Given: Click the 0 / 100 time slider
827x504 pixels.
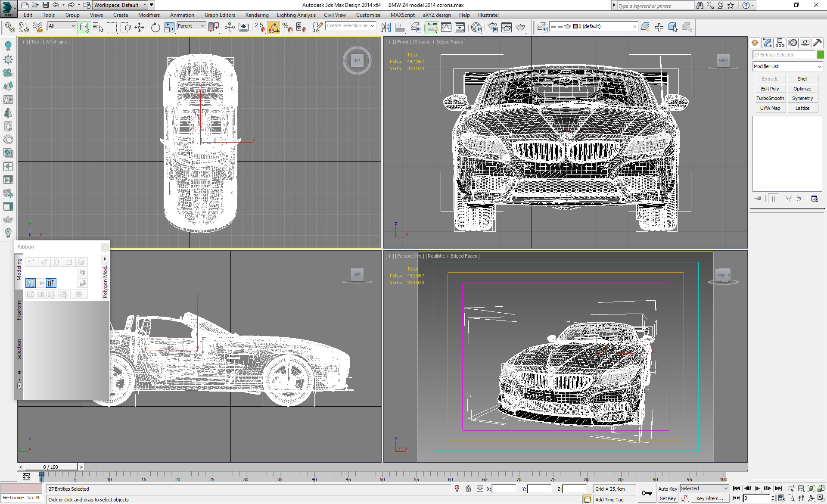Looking at the screenshot, I should (51, 467).
